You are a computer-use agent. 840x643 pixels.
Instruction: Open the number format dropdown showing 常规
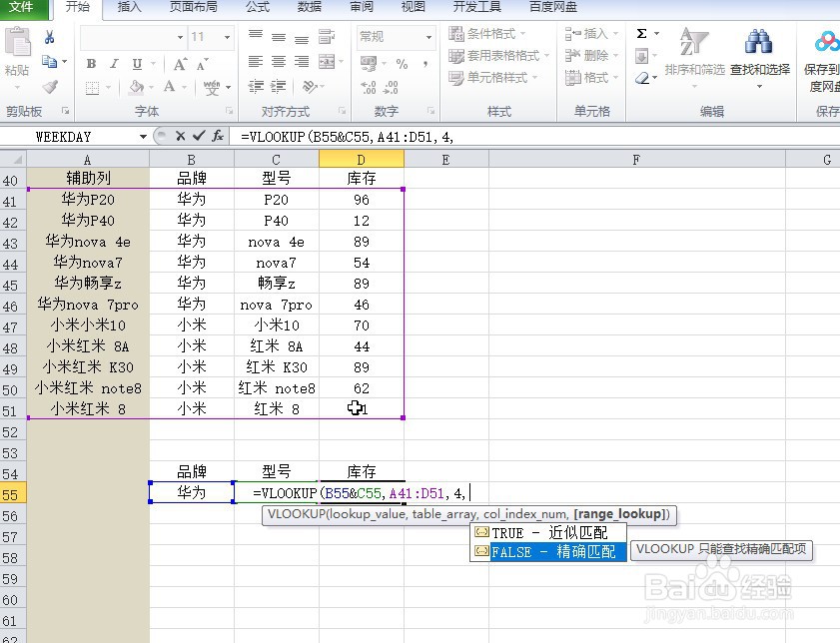coord(428,37)
